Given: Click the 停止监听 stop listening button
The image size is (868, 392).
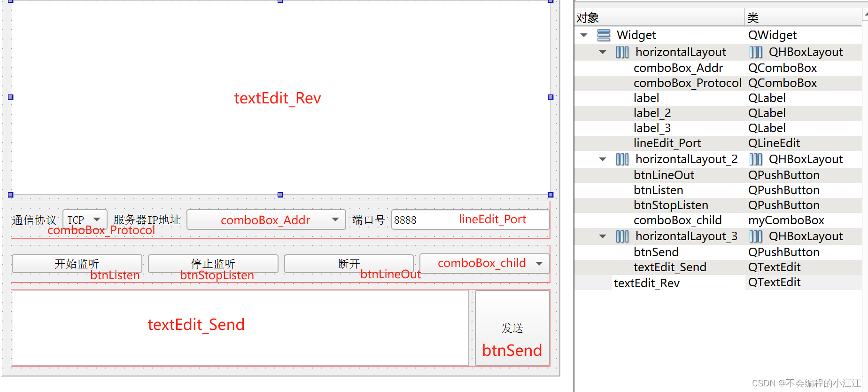Looking at the screenshot, I should point(213,263).
